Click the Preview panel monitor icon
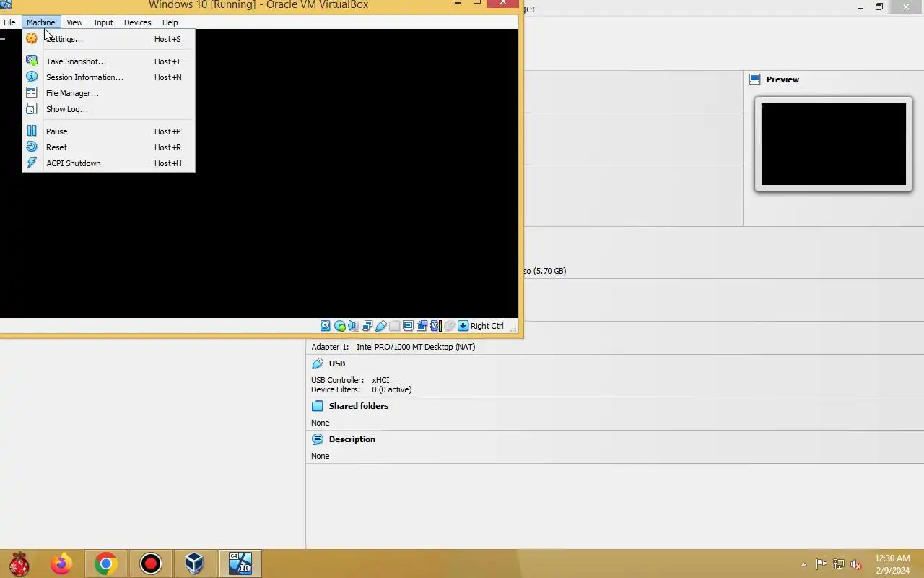The width and height of the screenshot is (924, 578). point(755,79)
